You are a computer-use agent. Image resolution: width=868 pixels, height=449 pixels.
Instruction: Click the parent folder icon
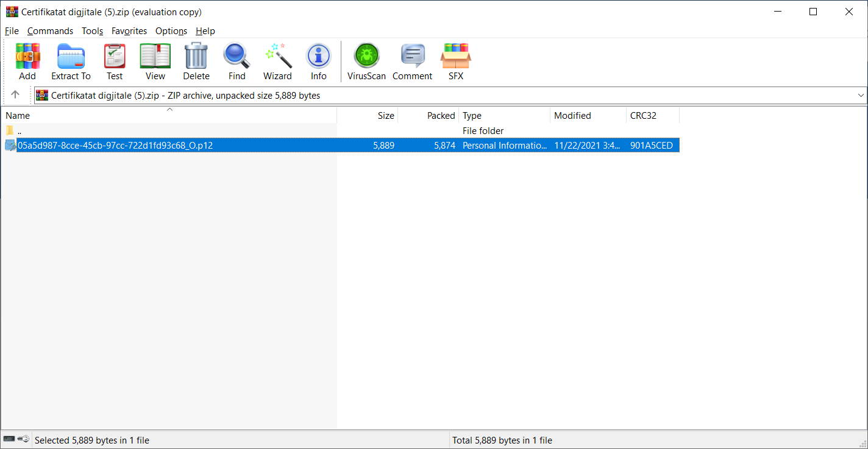(x=10, y=130)
